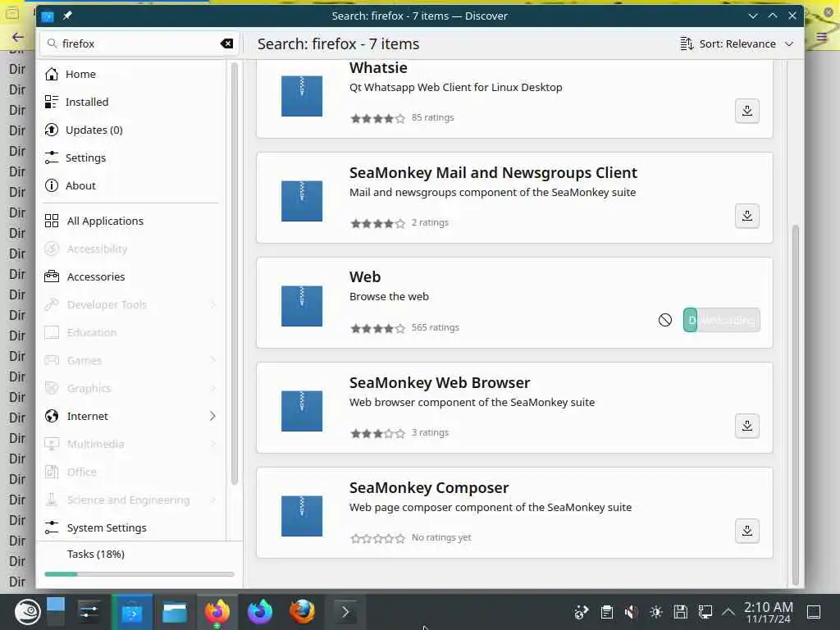Viewport: 840px width, 630px height.
Task: Expand hidden system tray icons arrow
Action: point(728,612)
